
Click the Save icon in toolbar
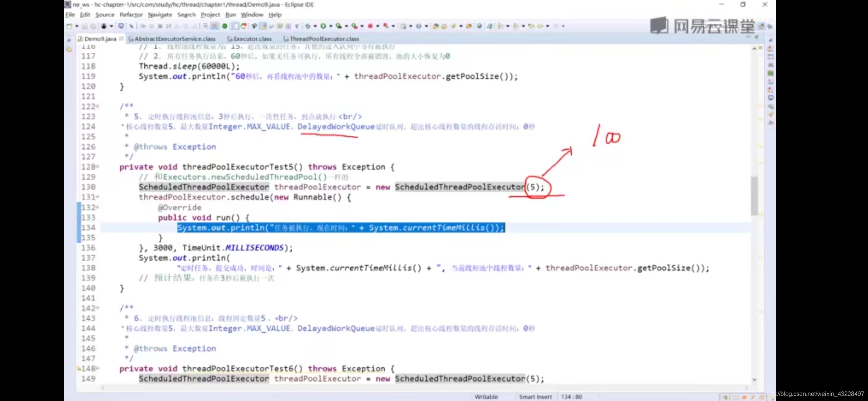(x=85, y=26)
